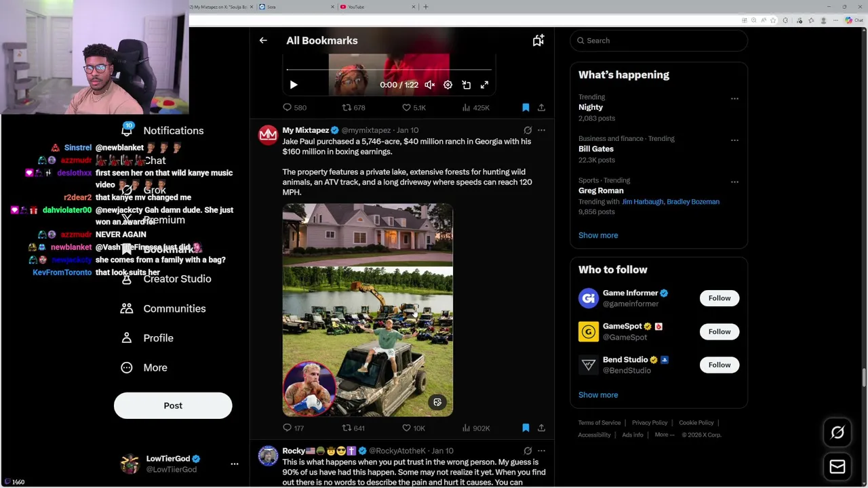Remove bookmark on the My Mixtapez post

[526, 428]
